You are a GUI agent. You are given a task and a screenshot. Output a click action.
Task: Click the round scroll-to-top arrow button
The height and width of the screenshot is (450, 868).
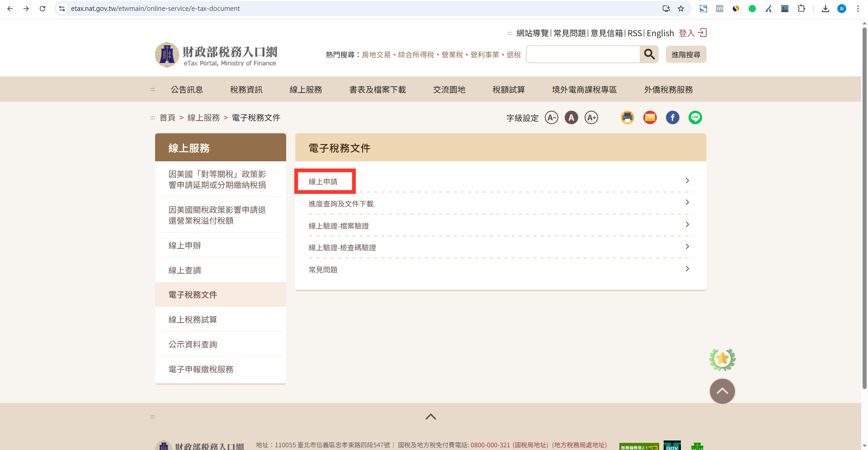point(722,391)
